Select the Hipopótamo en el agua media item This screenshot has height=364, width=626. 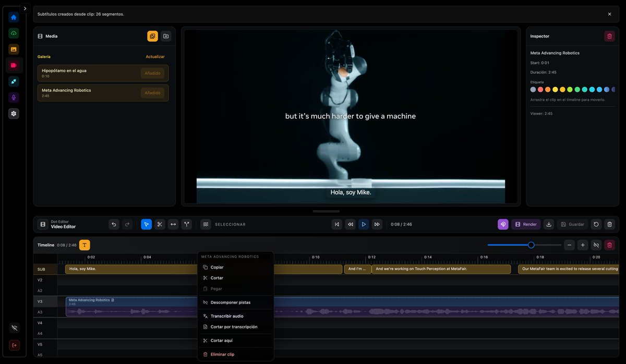(103, 73)
